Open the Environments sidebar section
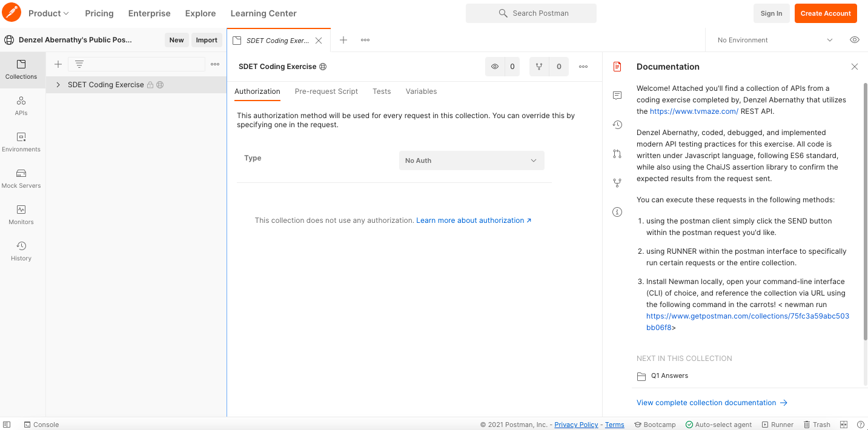 click(x=22, y=142)
